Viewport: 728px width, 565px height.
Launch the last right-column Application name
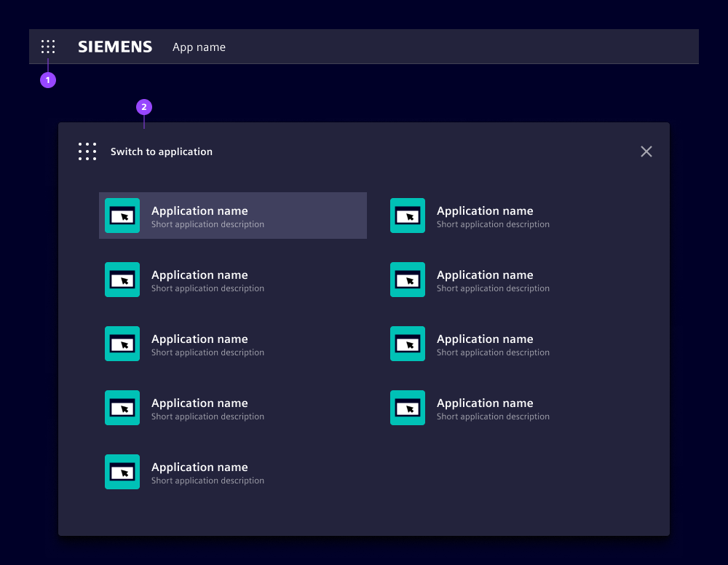pos(485,403)
